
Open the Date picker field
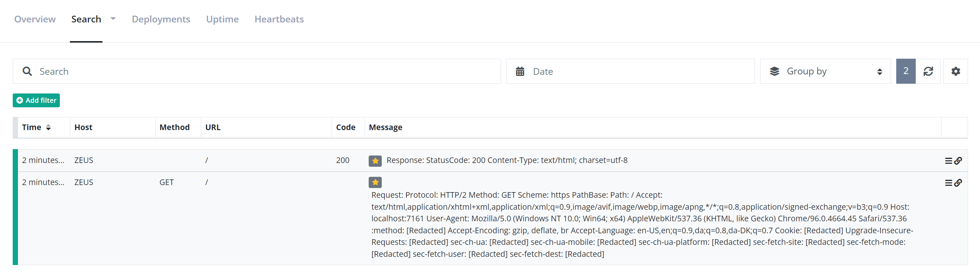[x=630, y=71]
